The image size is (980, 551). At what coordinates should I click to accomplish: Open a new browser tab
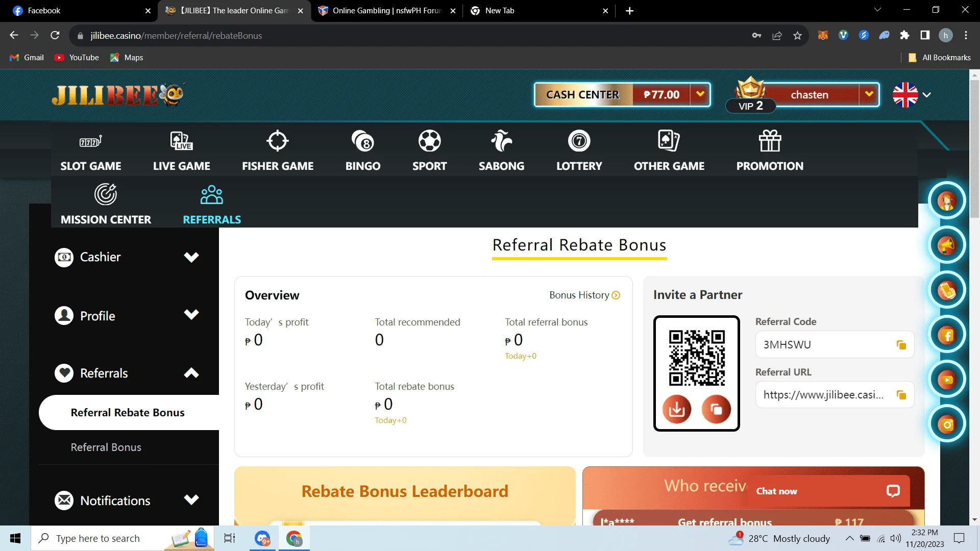coord(630,11)
